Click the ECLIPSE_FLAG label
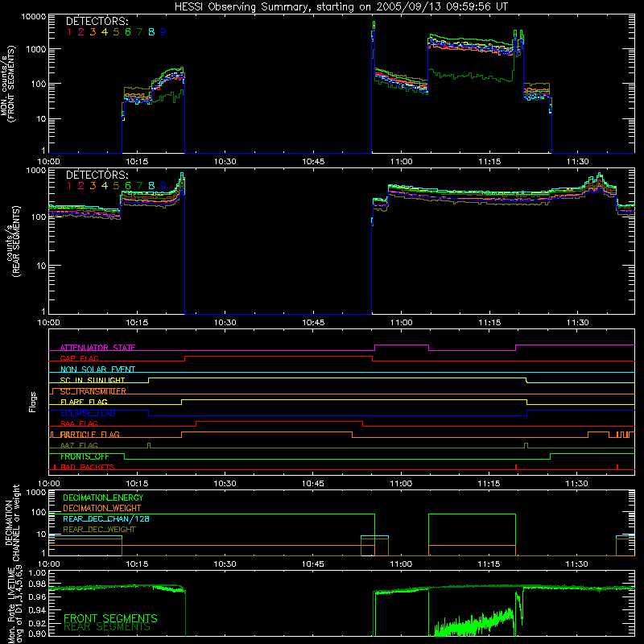Screen dimensions: 644x644 [x=88, y=413]
